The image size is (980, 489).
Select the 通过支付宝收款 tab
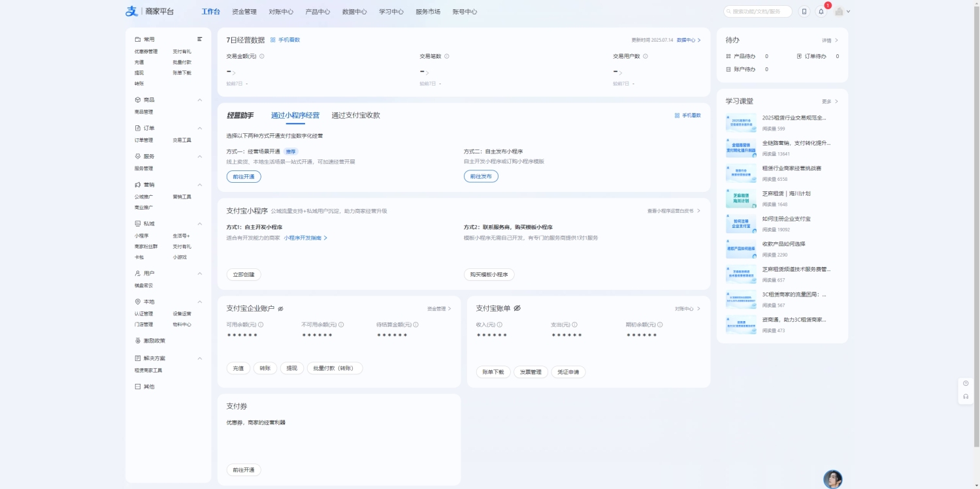[x=355, y=116]
